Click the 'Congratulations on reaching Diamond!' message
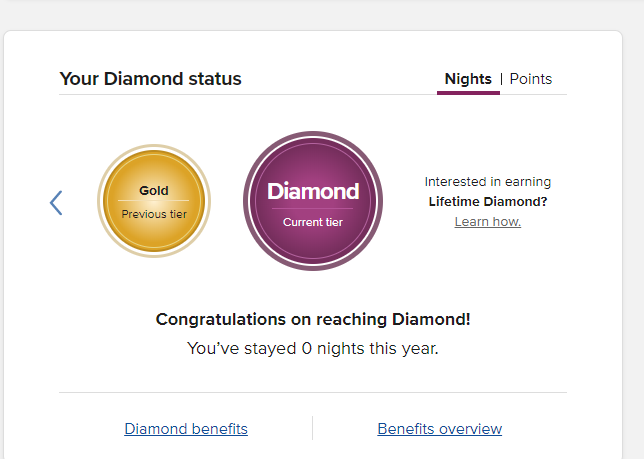Viewport: 644px width, 459px height. (313, 320)
